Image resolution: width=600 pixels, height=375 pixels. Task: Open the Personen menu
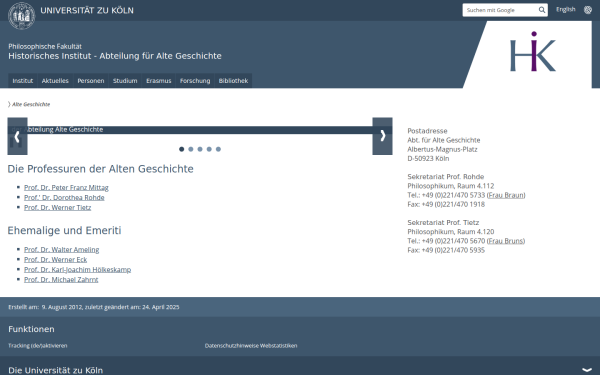[91, 81]
